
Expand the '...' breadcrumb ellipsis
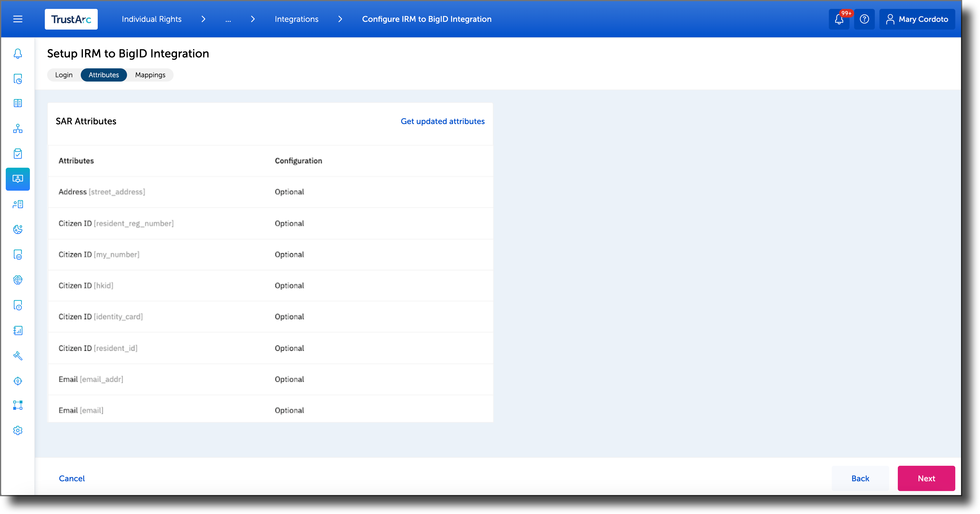click(228, 19)
